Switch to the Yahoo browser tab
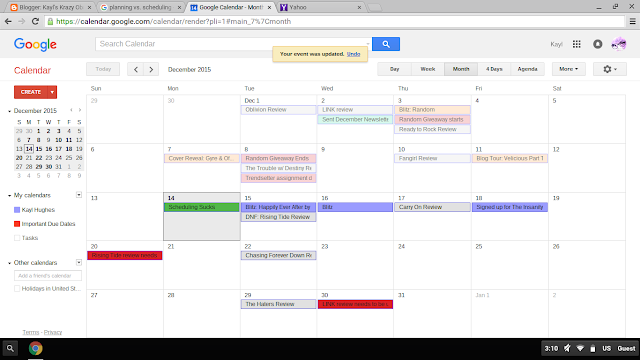640x360 pixels. [318, 7]
